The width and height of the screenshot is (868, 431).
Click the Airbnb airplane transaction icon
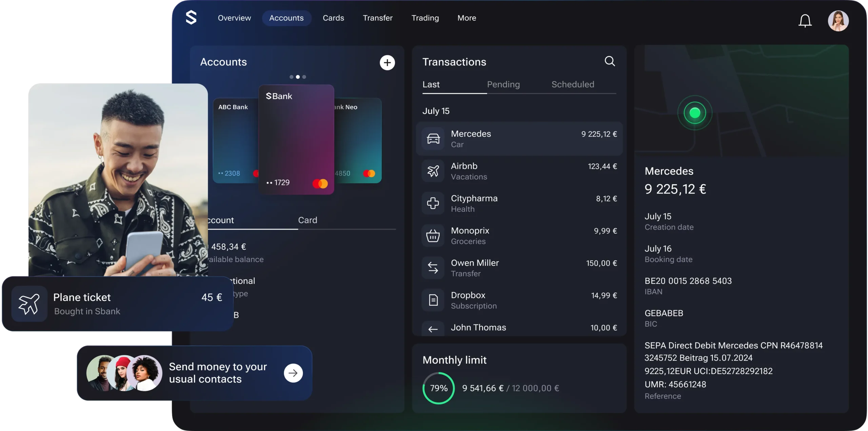click(433, 171)
